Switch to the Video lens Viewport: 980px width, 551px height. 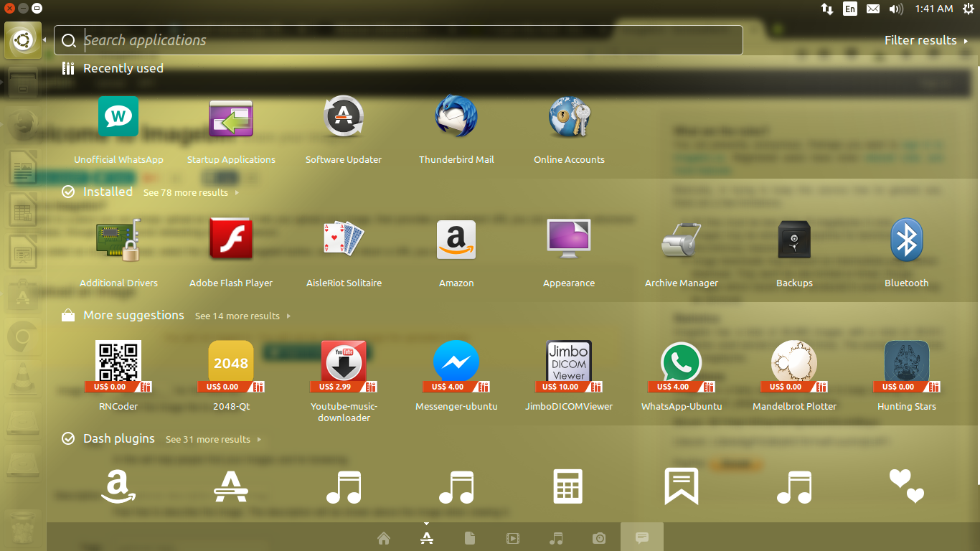(x=512, y=538)
